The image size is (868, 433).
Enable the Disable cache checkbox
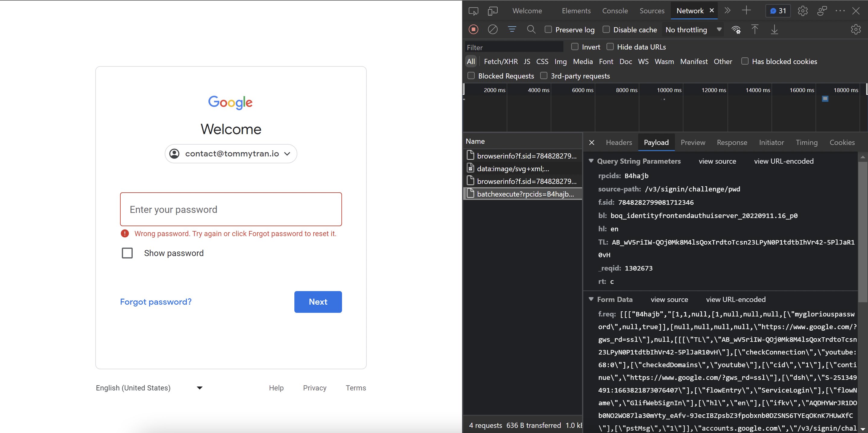click(607, 29)
